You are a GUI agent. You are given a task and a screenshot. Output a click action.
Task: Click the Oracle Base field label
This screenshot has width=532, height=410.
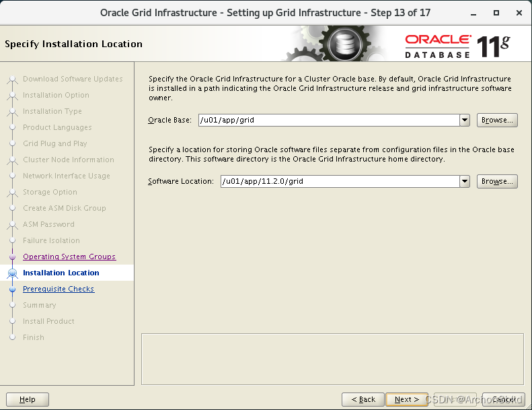[169, 121]
